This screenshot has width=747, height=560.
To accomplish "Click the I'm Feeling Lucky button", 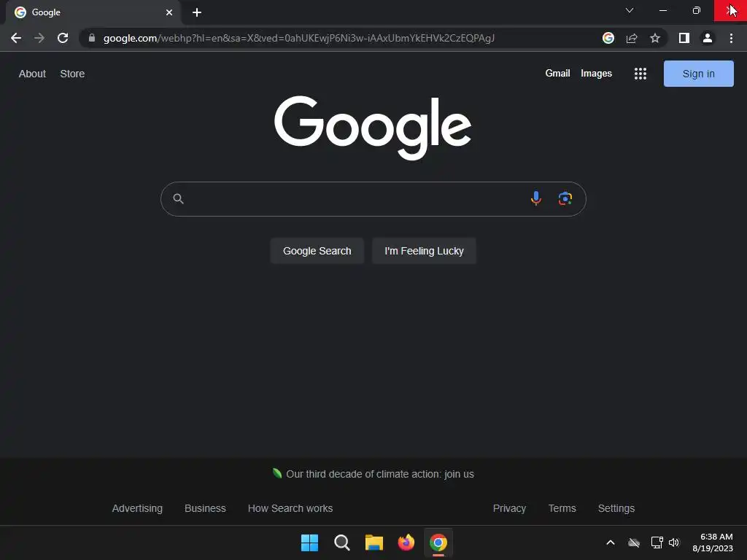I will tap(424, 251).
